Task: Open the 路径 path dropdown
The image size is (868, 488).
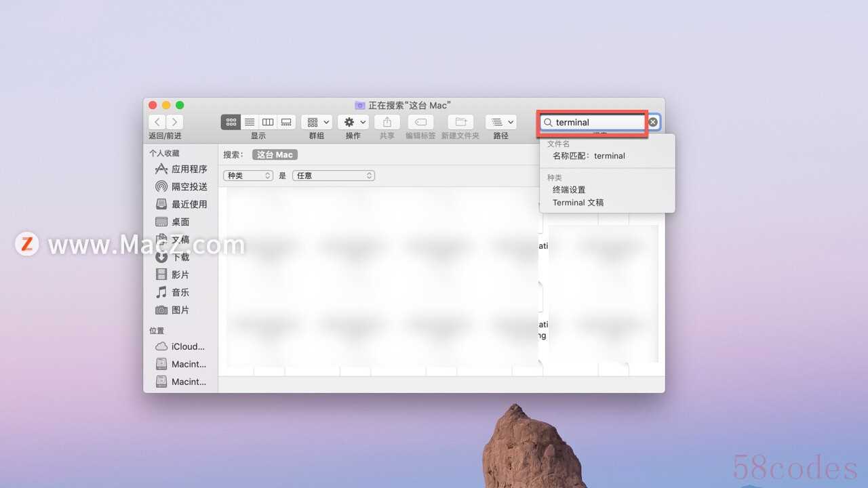Action: pyautogui.click(x=501, y=122)
